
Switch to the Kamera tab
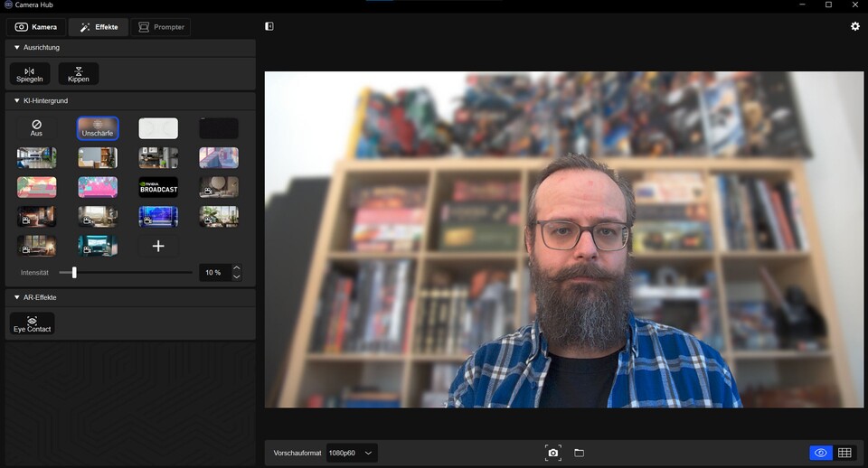[x=36, y=27]
